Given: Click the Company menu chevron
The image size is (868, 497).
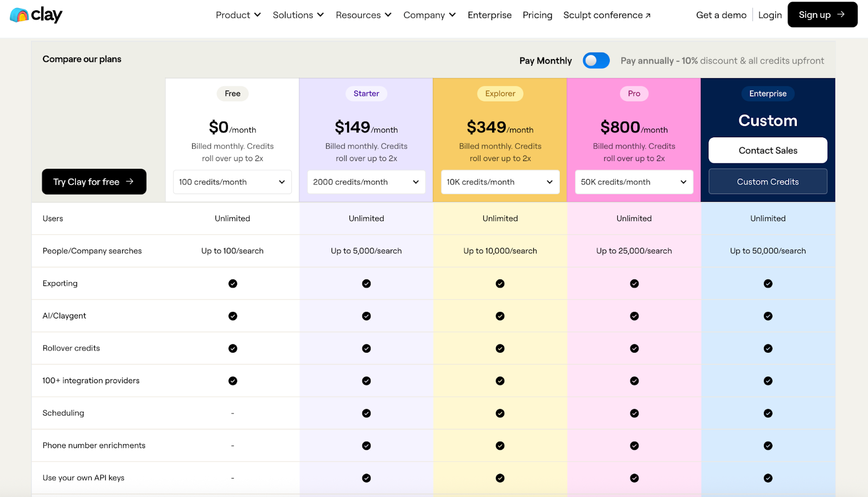Looking at the screenshot, I should click(x=452, y=15).
